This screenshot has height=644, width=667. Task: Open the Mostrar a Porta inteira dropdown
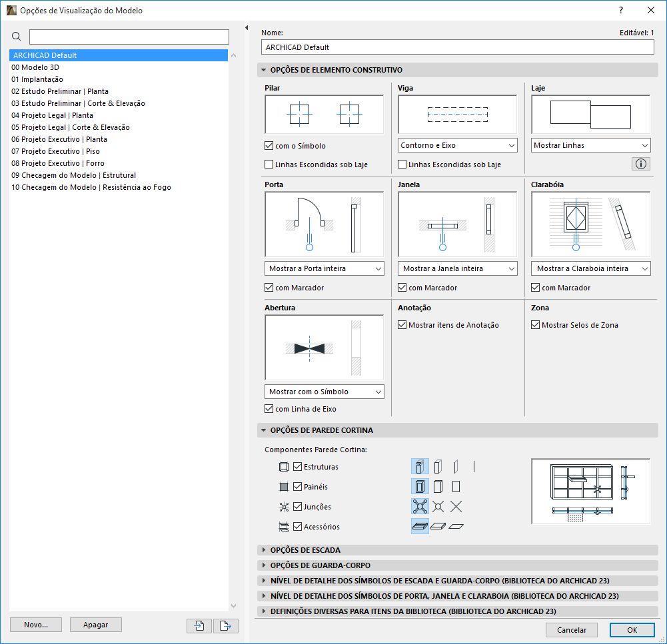324,268
